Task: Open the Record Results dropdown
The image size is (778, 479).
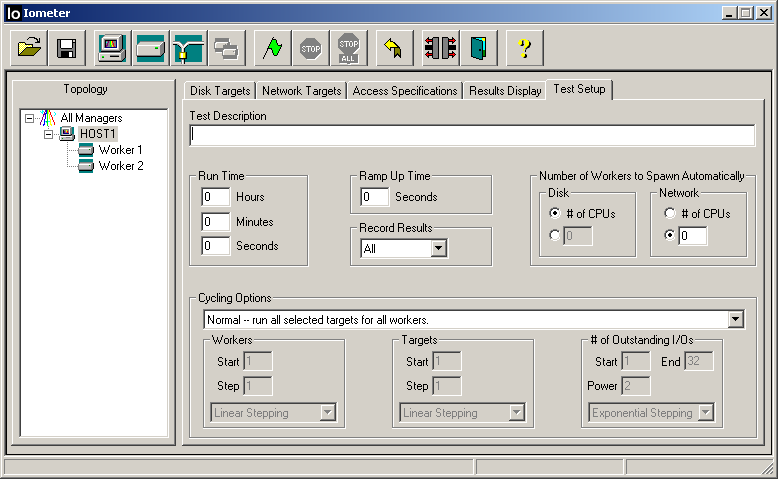Action: (438, 248)
